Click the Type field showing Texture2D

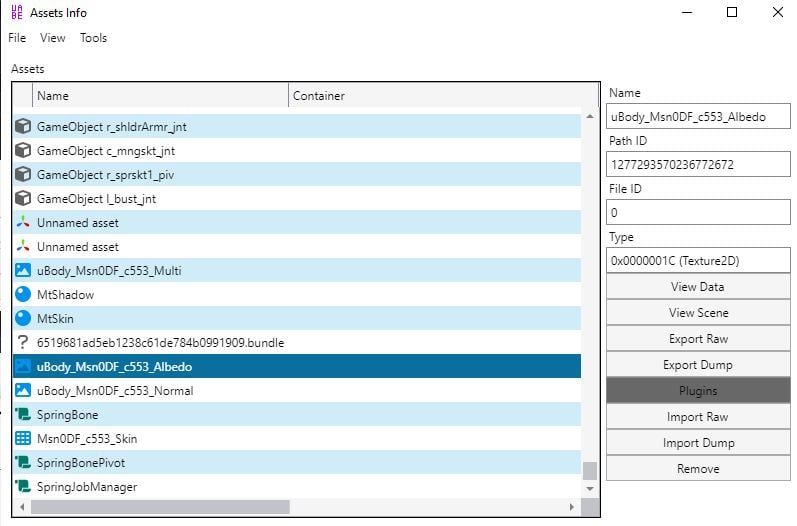(698, 260)
